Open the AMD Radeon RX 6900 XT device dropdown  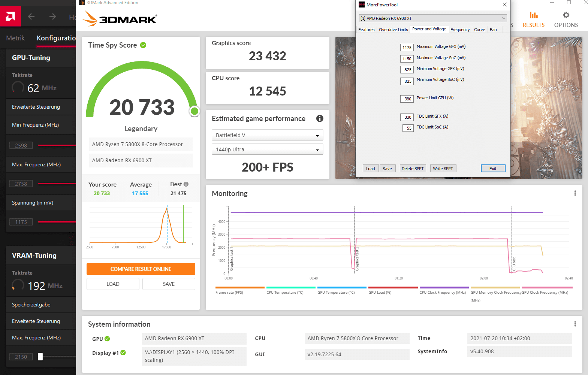click(433, 18)
